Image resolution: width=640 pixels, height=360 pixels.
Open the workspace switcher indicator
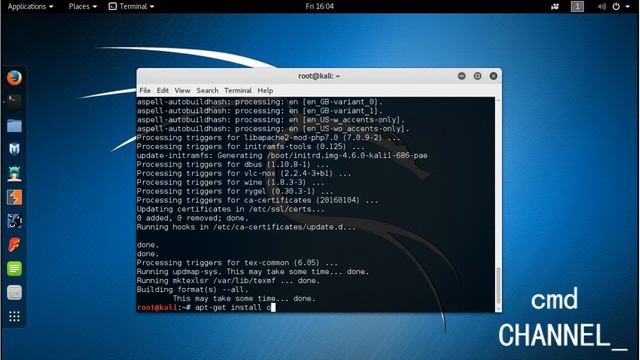(x=577, y=6)
